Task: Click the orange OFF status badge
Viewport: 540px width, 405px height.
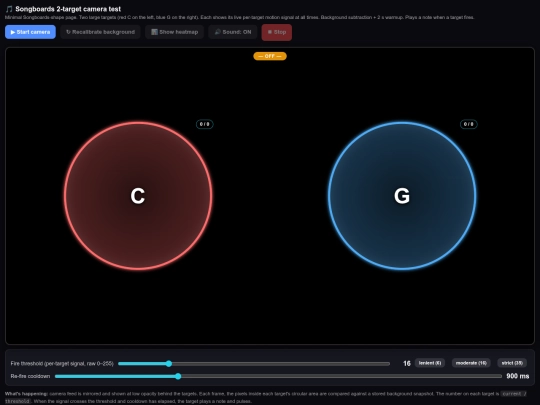Action: click(x=270, y=56)
